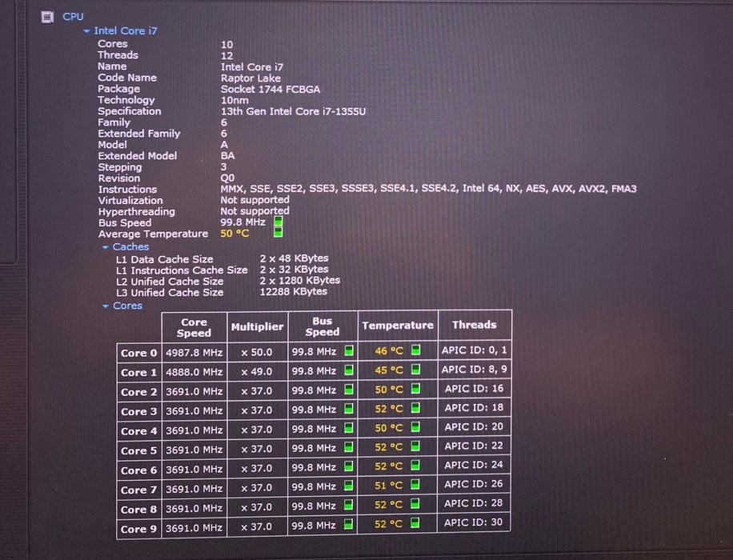
Task: Click the Raptor Lake code name value
Action: coord(250,78)
